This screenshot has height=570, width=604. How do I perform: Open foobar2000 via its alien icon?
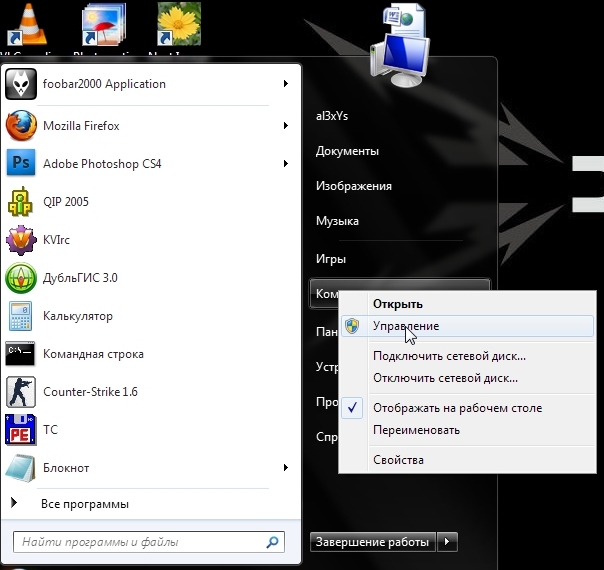[21, 84]
